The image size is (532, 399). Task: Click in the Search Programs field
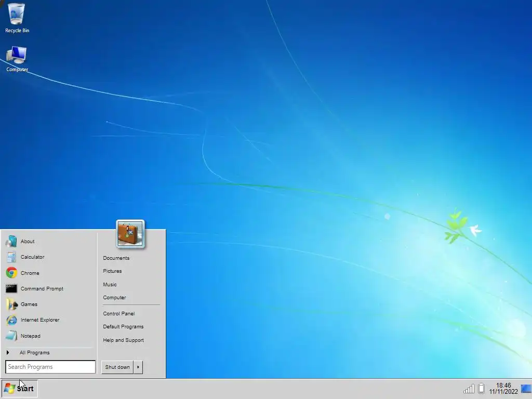tap(50, 367)
